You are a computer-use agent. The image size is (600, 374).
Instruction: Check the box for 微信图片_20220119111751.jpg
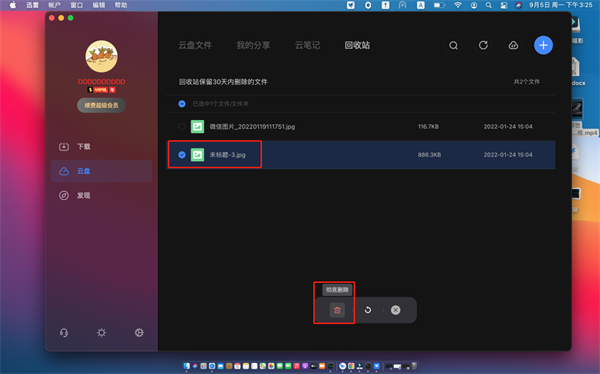pos(182,126)
